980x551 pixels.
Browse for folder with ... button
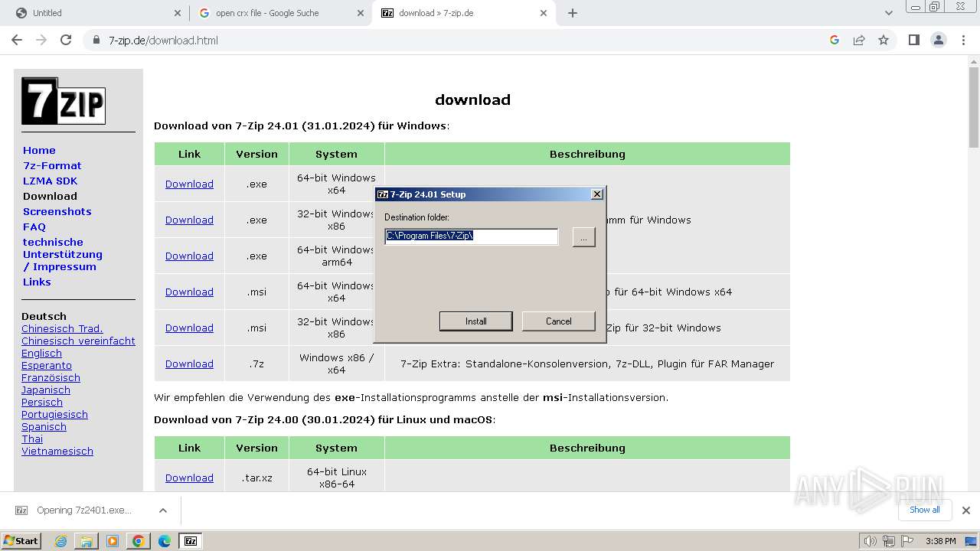click(x=583, y=238)
